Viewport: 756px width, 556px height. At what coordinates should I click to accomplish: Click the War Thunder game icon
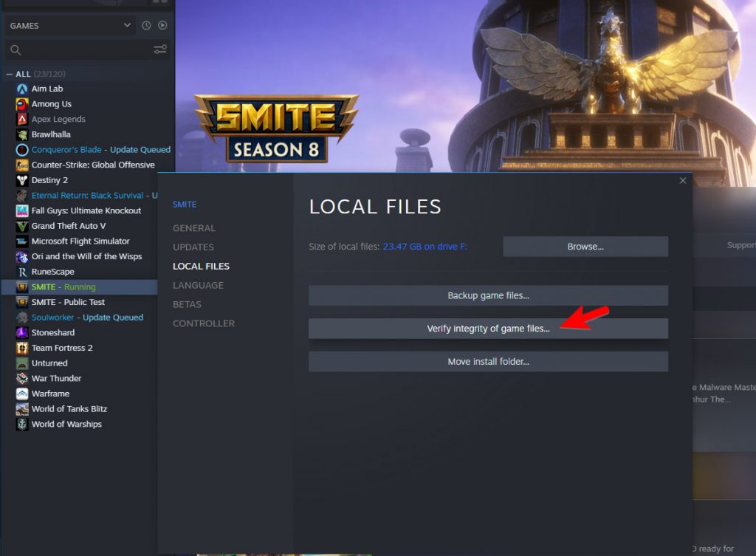(21, 379)
